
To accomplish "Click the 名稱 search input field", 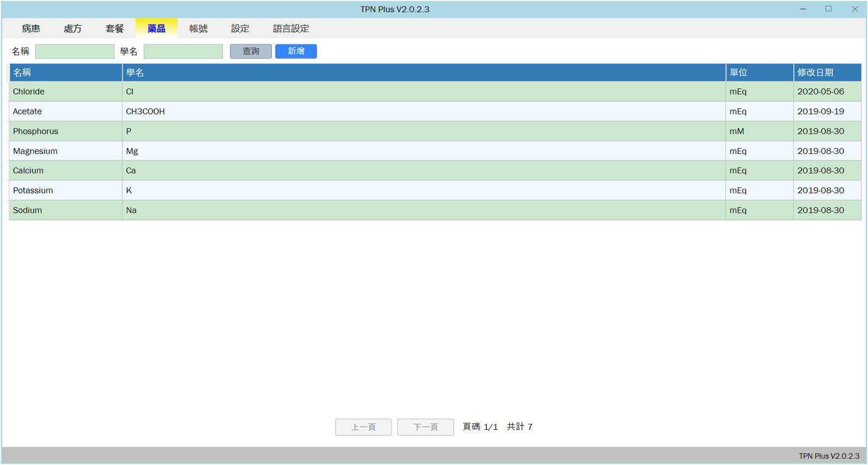I will pyautogui.click(x=75, y=51).
